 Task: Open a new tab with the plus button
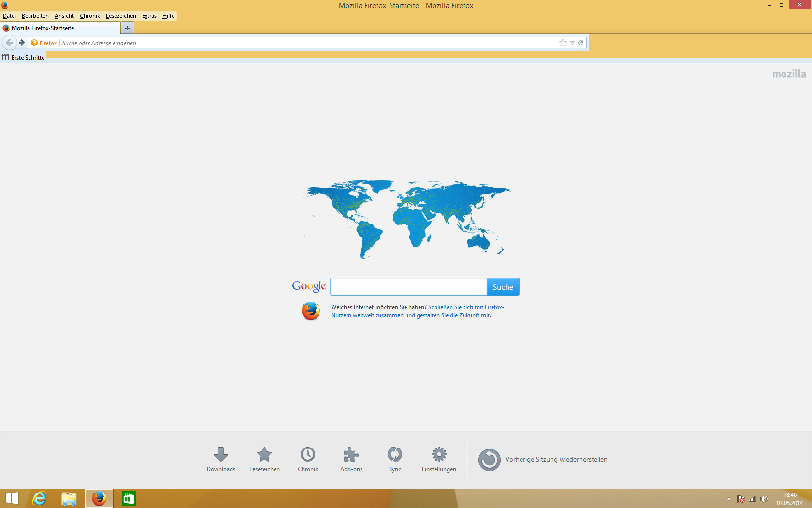pos(128,28)
